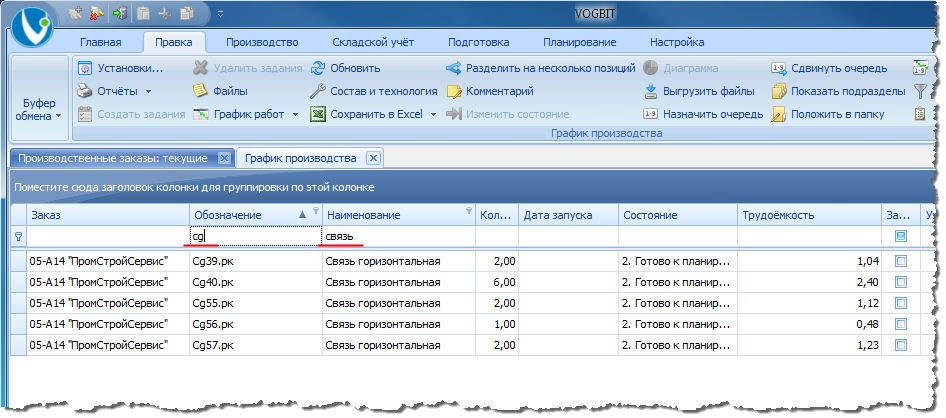946x418 pixels.
Task: Click Сдвинуть очередь
Action: click(829, 68)
